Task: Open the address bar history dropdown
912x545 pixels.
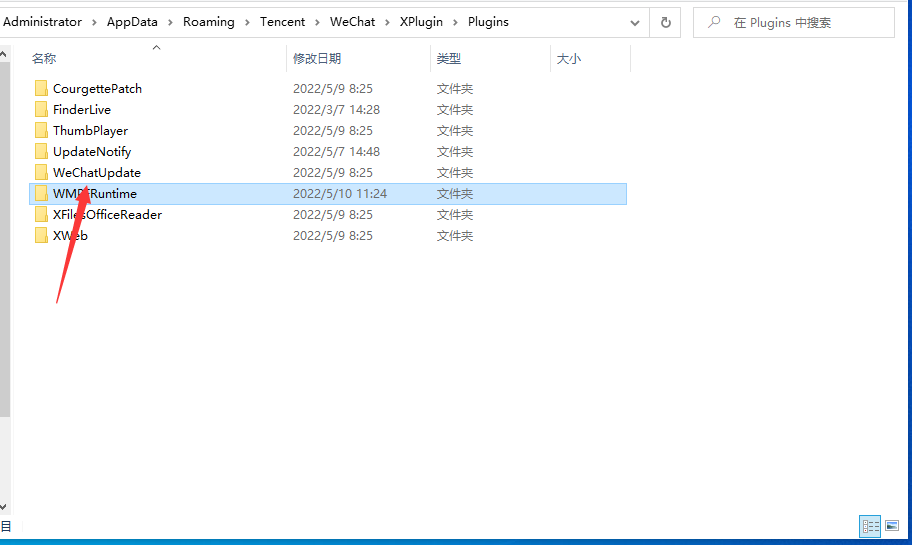Action: coord(635,23)
